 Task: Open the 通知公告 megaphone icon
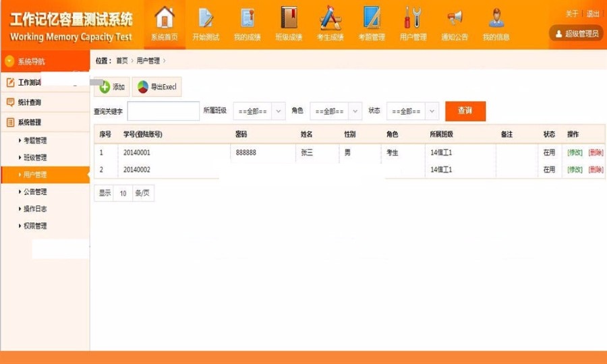pos(455,18)
